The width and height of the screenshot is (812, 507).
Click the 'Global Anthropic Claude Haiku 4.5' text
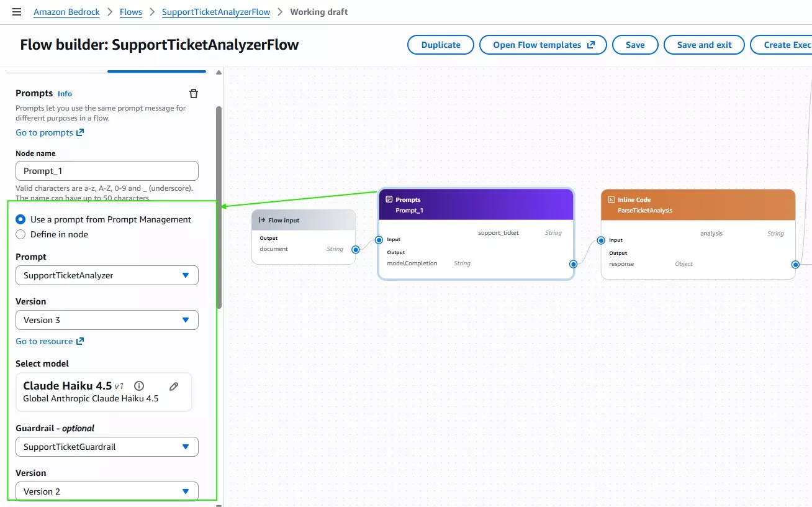pos(91,399)
